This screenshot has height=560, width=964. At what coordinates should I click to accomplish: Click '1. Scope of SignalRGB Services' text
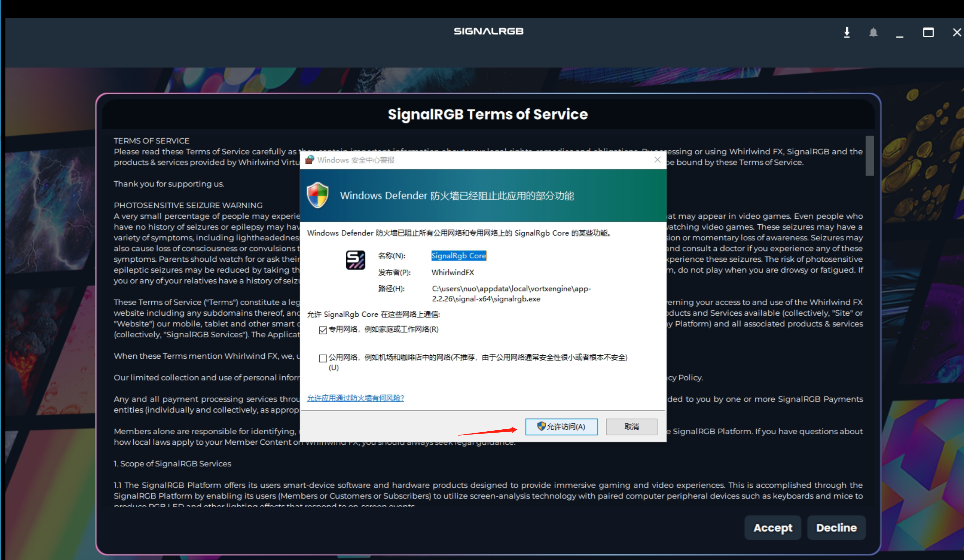(173, 464)
